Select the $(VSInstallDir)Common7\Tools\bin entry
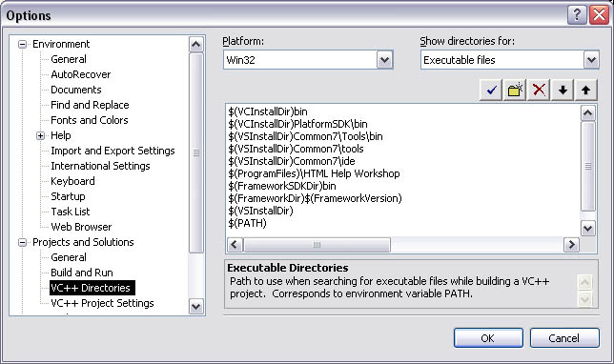 pos(305,136)
